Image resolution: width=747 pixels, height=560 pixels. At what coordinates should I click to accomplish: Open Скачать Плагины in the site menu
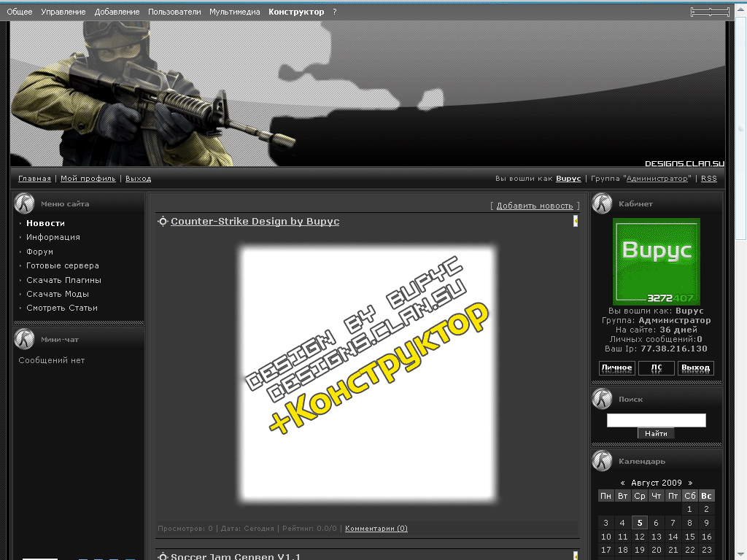64,280
